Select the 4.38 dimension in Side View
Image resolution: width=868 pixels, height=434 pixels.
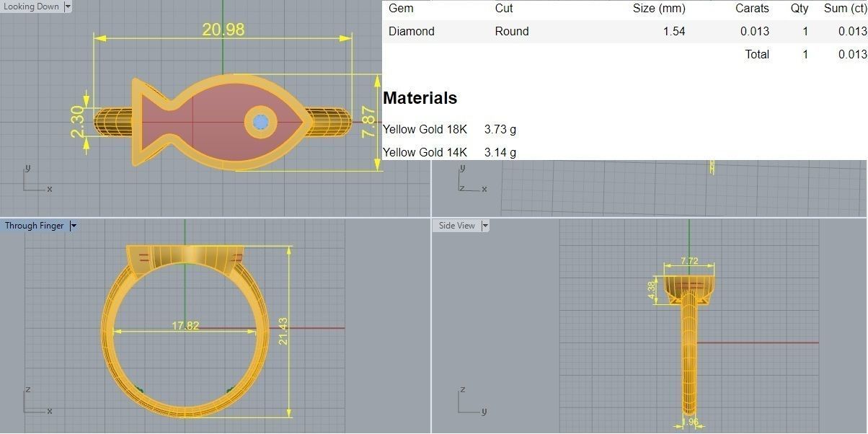(x=651, y=290)
